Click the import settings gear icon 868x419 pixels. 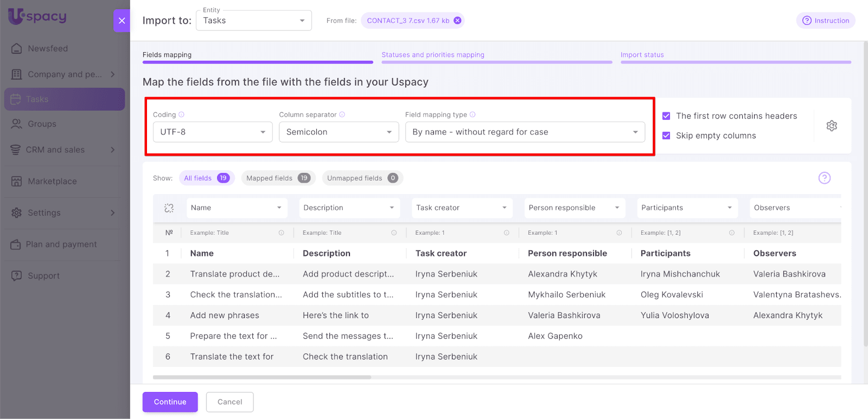(x=831, y=126)
